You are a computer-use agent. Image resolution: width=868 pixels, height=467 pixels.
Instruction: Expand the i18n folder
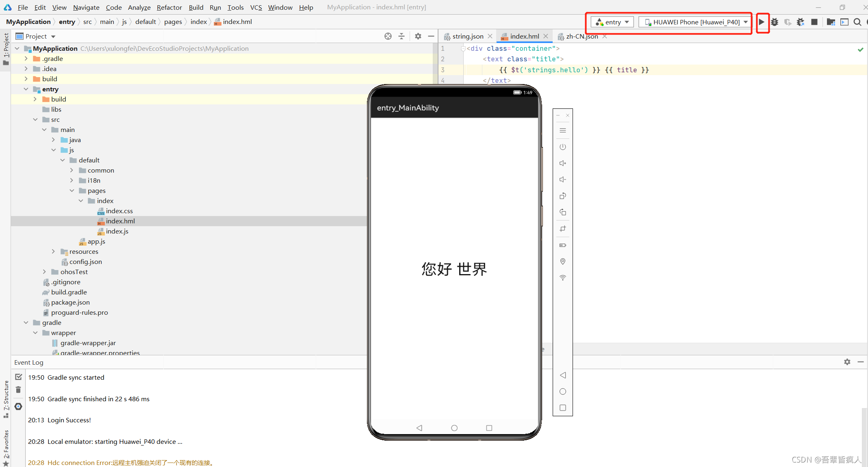coord(72,180)
